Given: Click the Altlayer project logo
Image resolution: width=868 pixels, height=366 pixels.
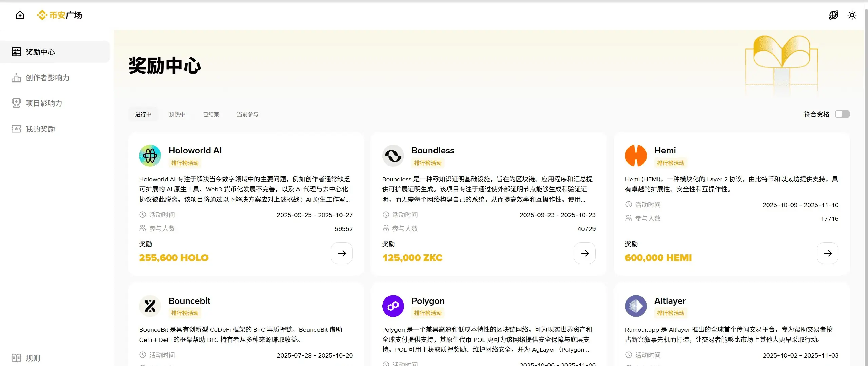Looking at the screenshot, I should (636, 306).
